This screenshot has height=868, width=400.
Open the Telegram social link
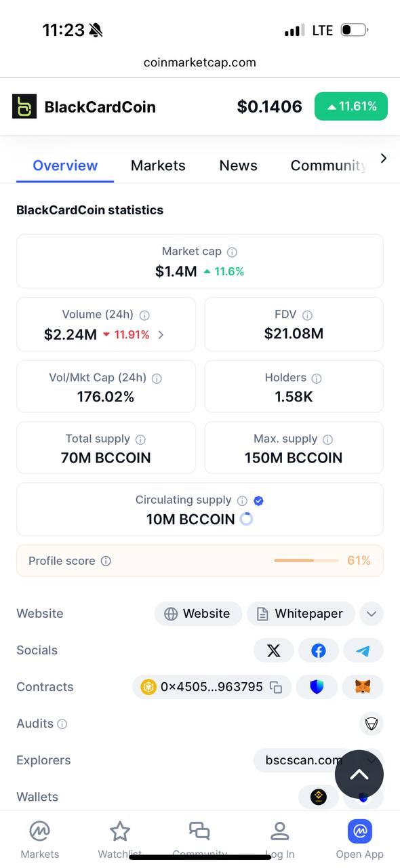pyautogui.click(x=363, y=650)
